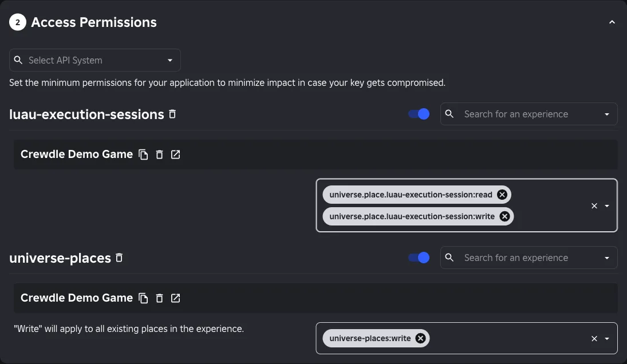Copy Crewdle Demo Game ID under luau-execution-sessions
The width and height of the screenshot is (627, 364).
coord(143,155)
